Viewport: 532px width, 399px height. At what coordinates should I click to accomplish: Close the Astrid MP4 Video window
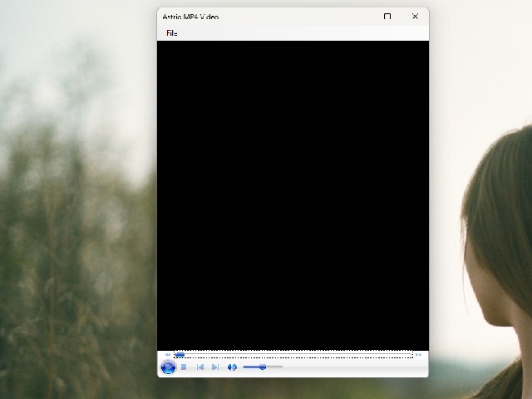pos(415,17)
